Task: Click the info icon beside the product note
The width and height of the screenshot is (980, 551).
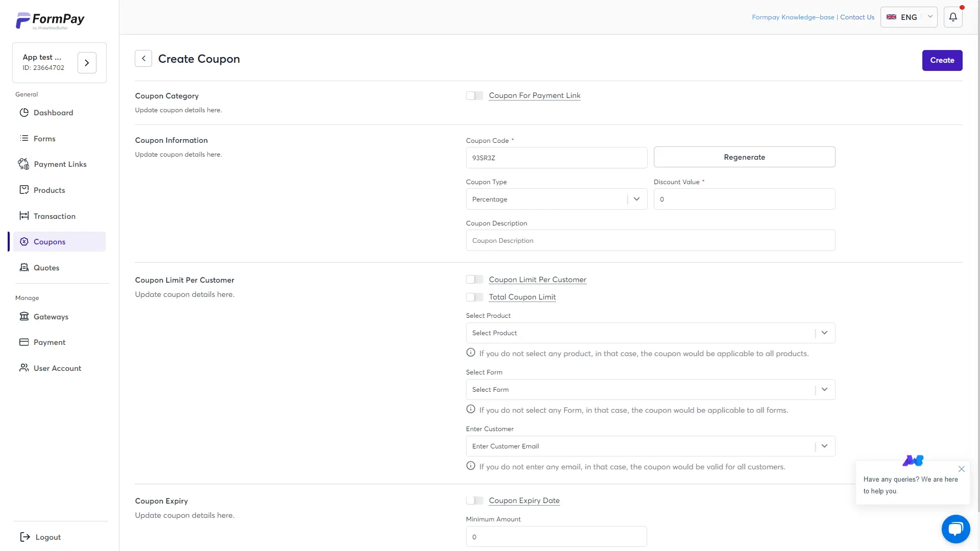Action: click(x=471, y=353)
